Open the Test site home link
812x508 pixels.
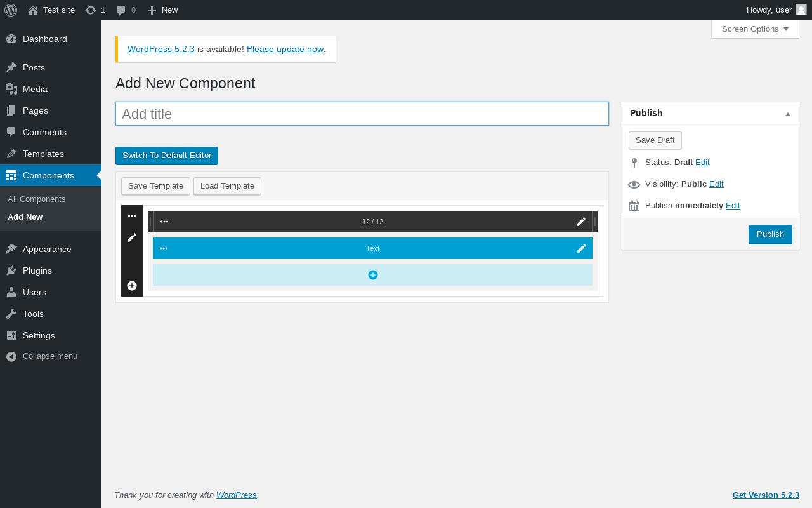pyautogui.click(x=51, y=10)
